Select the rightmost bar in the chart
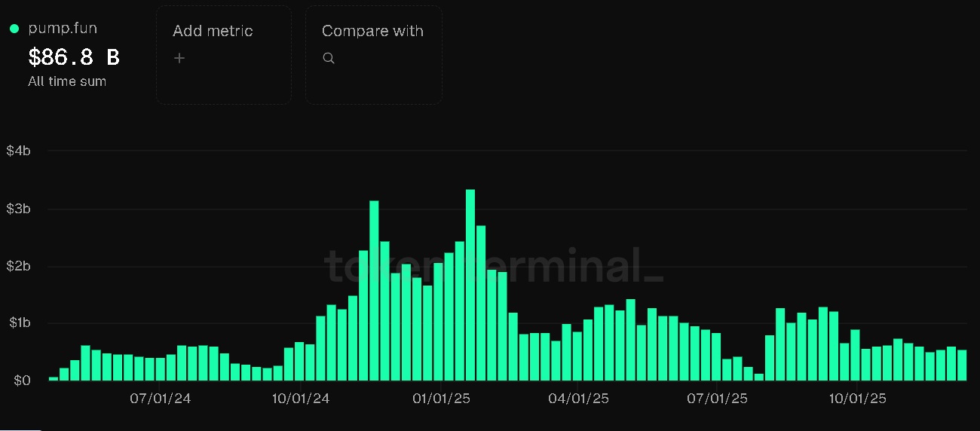The image size is (980, 431). pyautogui.click(x=962, y=365)
